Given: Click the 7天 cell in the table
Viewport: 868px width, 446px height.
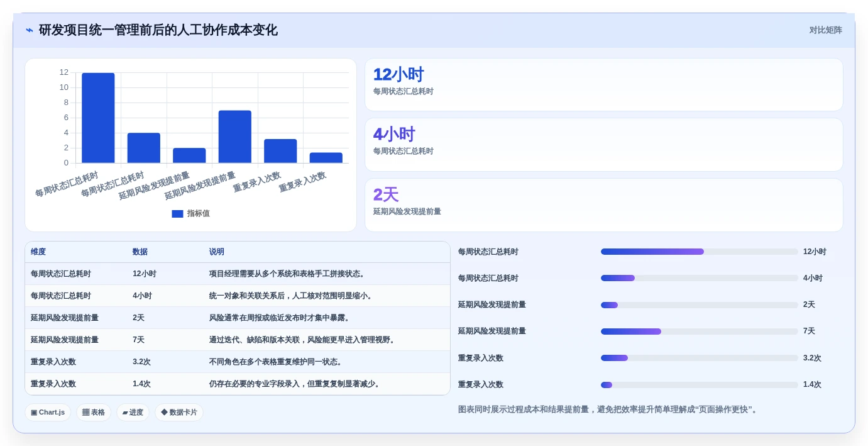Looking at the screenshot, I should coord(138,340).
